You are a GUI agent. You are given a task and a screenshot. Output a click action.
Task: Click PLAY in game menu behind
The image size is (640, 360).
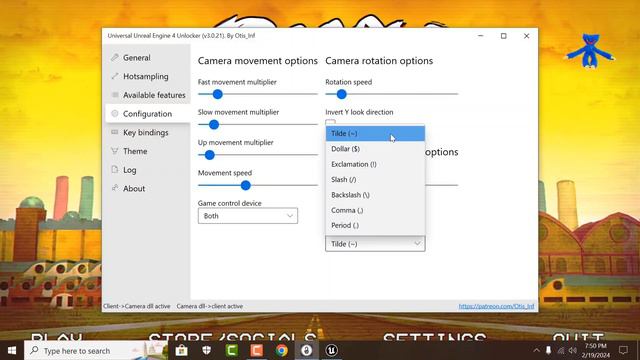click(57, 338)
